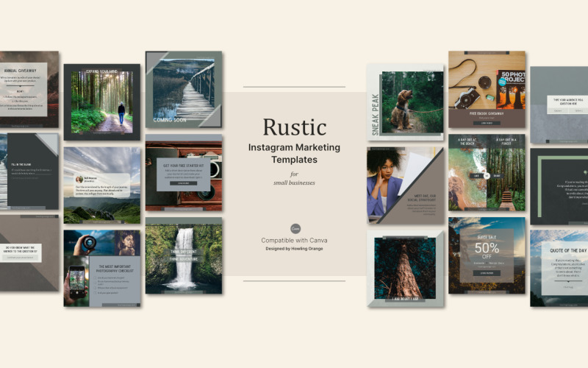
Task: Open the Free Ebook Giveaway template
Action: pyautogui.click(x=487, y=89)
